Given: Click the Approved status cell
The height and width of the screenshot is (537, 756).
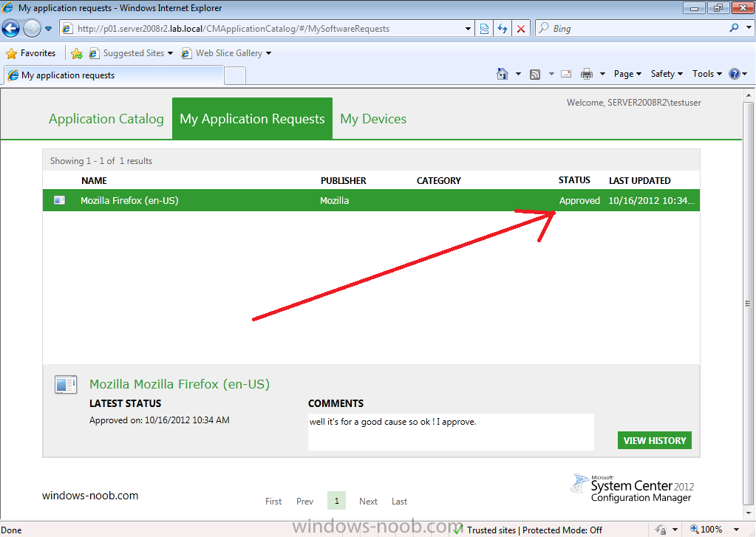Looking at the screenshot, I should [579, 200].
